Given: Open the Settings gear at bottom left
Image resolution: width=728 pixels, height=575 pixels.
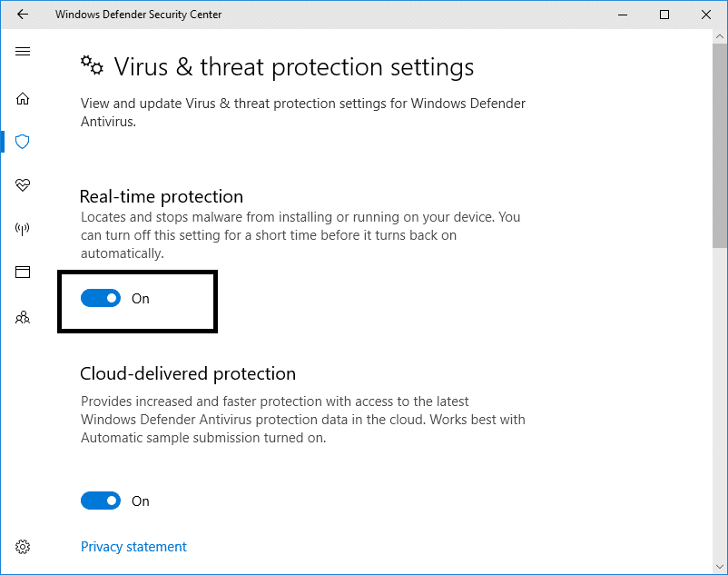Looking at the screenshot, I should pos(22,546).
